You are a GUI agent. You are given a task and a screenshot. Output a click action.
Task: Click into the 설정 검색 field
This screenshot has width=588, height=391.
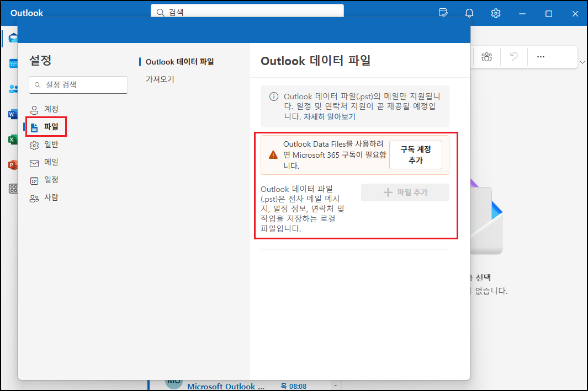click(78, 85)
